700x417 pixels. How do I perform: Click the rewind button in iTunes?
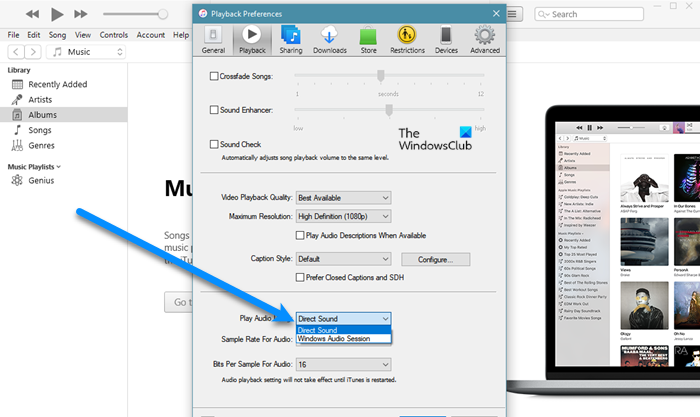32,14
